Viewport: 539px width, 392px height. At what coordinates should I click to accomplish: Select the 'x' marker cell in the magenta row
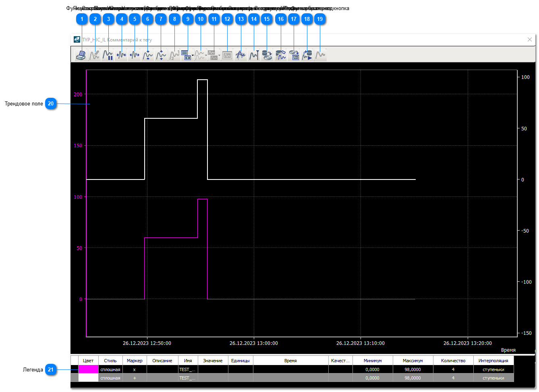pyautogui.click(x=135, y=369)
